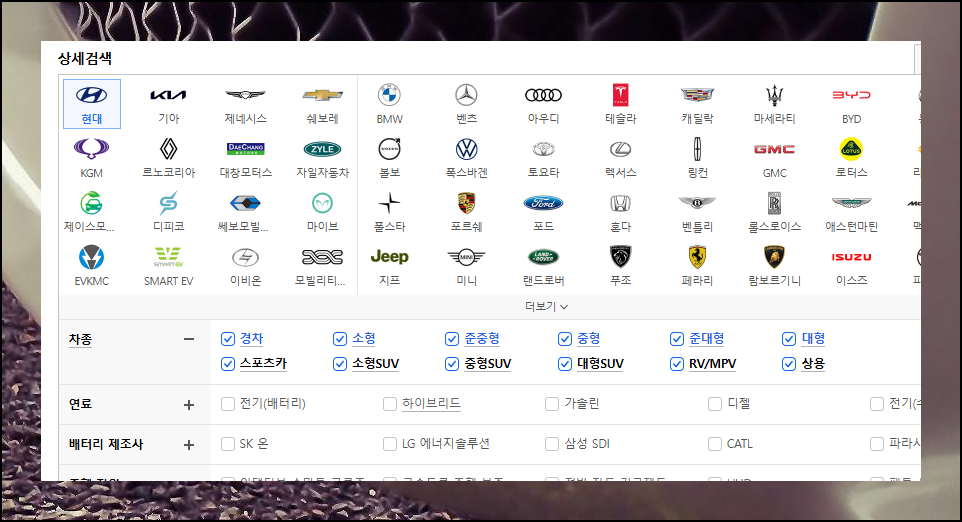Select the Hyundai (현대) brand logo
This screenshot has height=522, width=962.
(91, 95)
